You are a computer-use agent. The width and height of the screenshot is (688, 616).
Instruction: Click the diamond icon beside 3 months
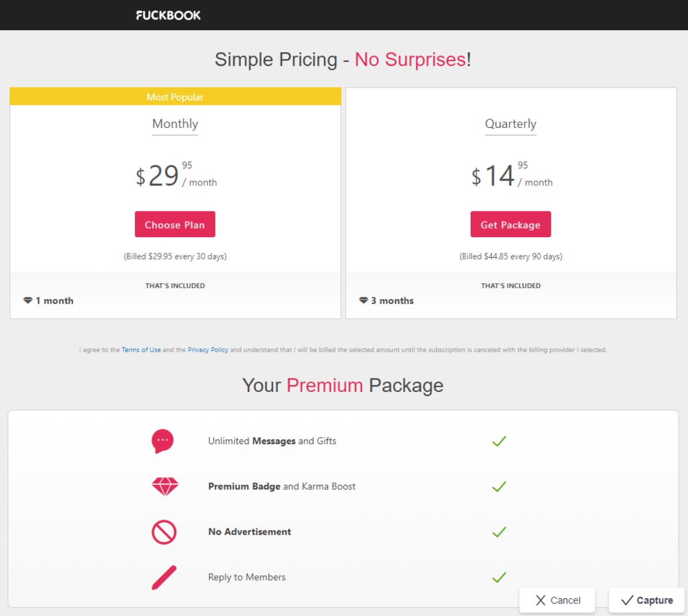[x=363, y=301]
